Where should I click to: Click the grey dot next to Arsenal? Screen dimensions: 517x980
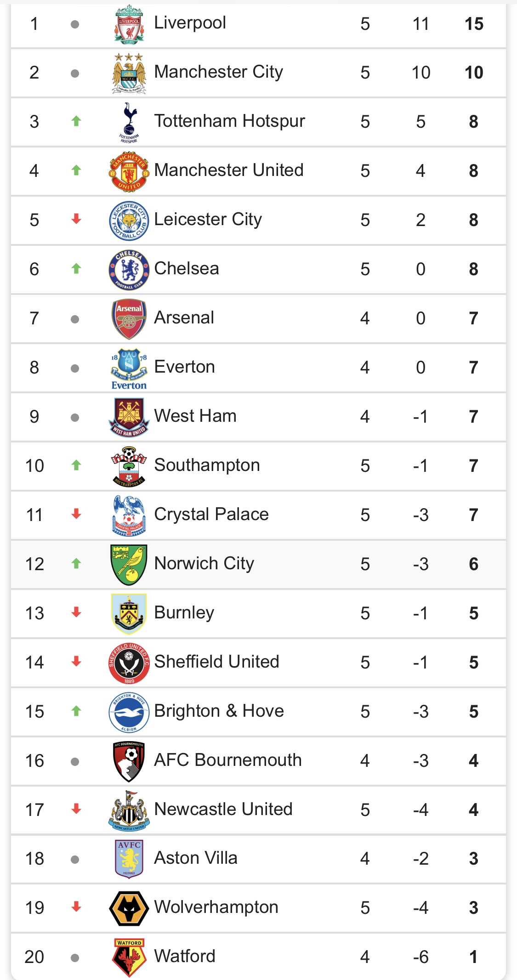tap(75, 319)
